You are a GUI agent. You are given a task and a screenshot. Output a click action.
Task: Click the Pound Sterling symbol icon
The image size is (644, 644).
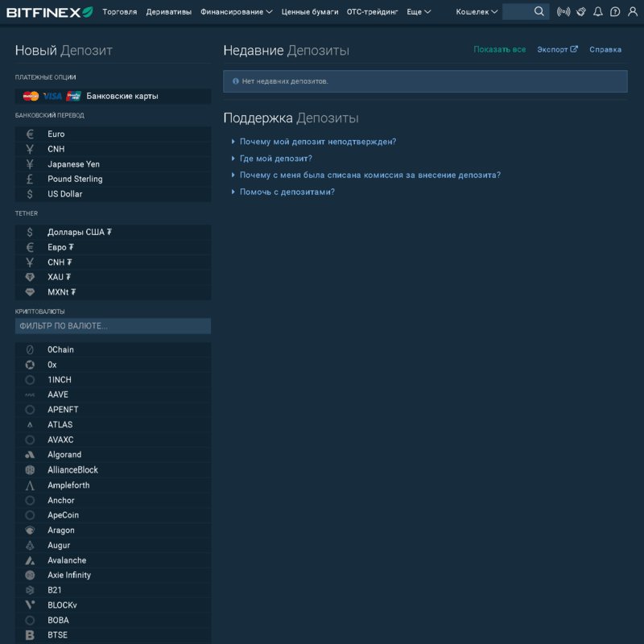point(30,179)
